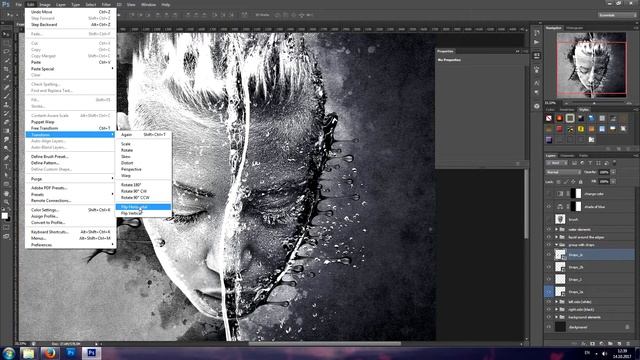Select the Hand tool

coord(6,193)
